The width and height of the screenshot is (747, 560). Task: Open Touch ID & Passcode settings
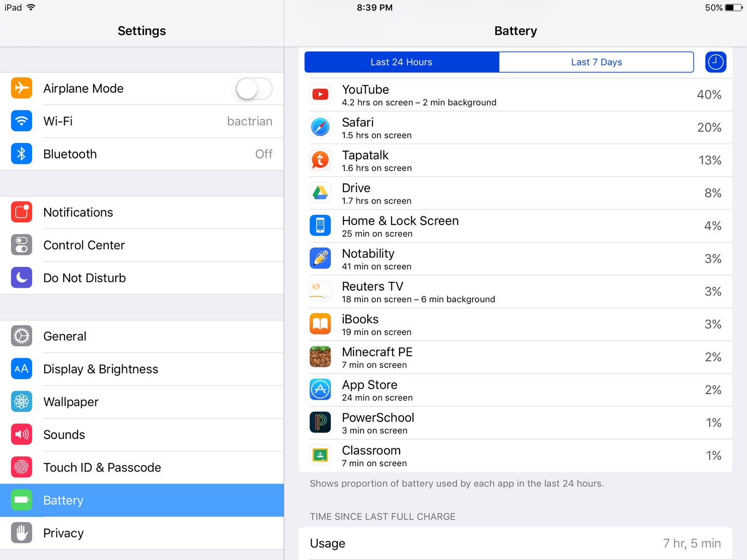click(142, 468)
